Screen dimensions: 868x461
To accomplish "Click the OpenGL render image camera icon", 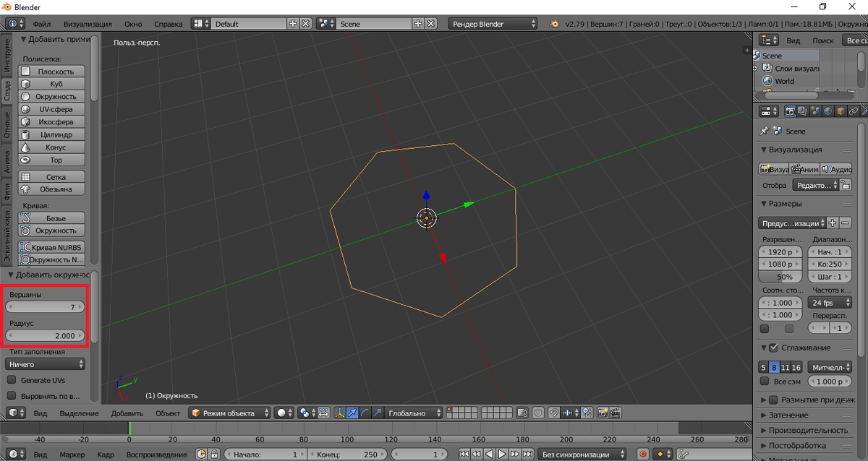I will click(x=603, y=413).
